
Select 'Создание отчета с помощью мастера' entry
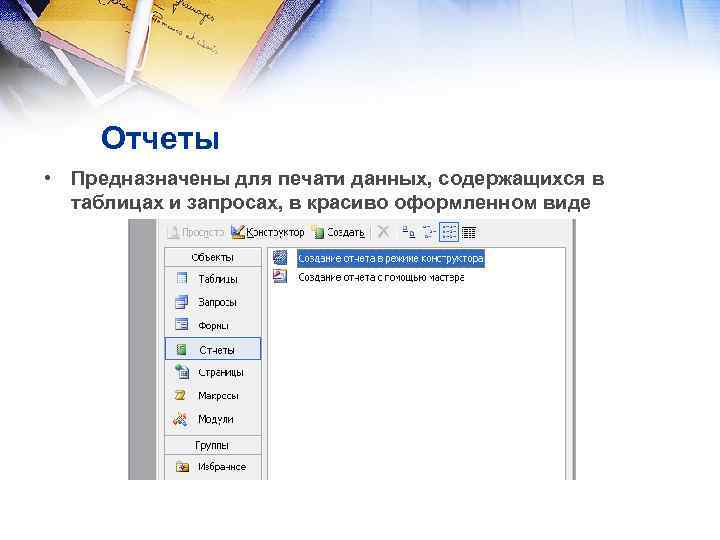point(381,277)
